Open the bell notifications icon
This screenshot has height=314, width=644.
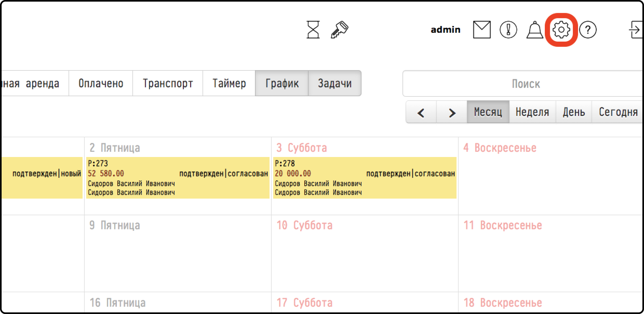pos(535,30)
